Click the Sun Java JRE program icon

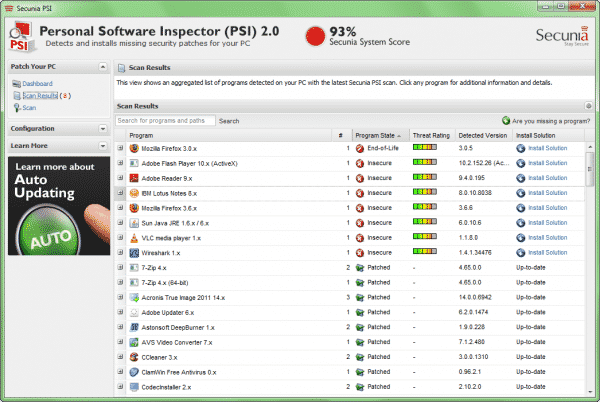point(134,223)
